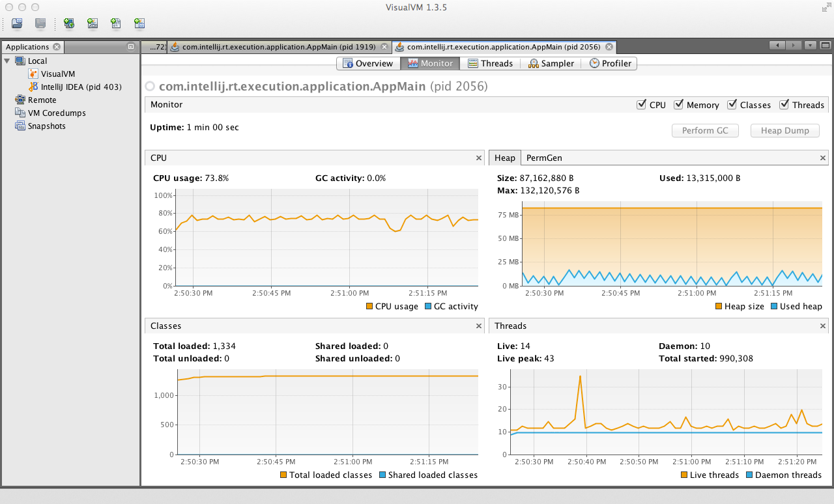The image size is (834, 504).
Task: Select the Local computer node
Action: [31, 61]
